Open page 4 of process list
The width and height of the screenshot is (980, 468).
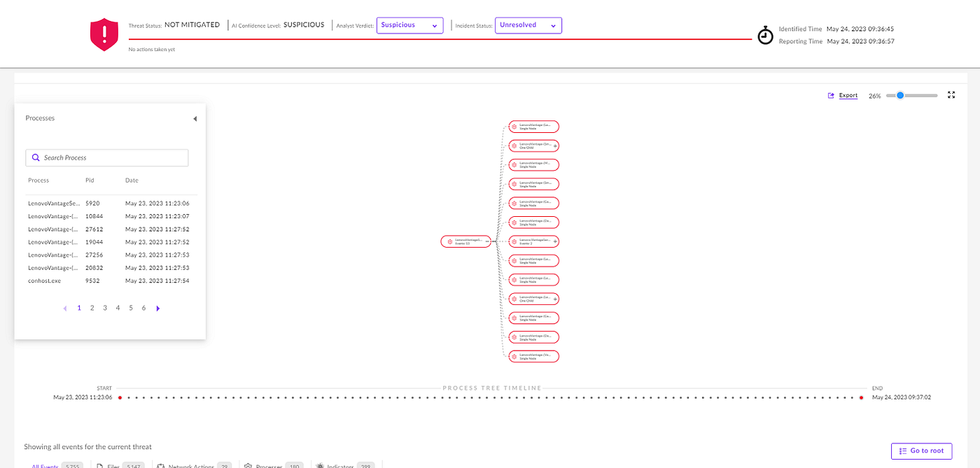[x=118, y=308]
